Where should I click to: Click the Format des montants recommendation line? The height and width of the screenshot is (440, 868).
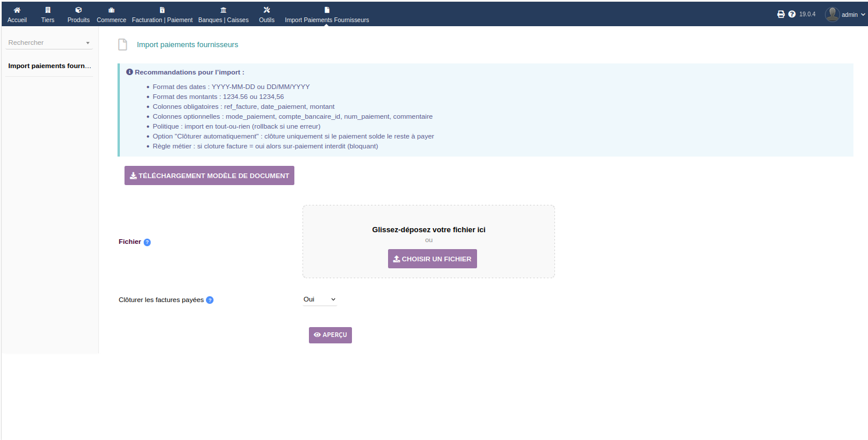[x=219, y=97]
